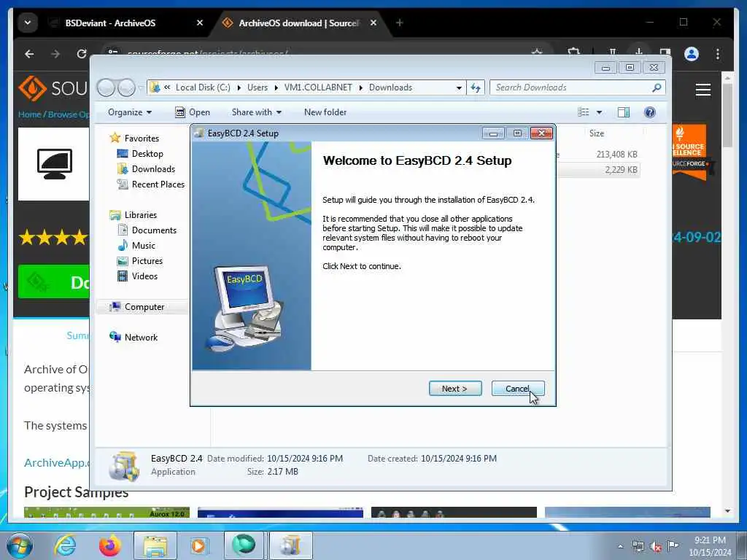Click the EasyBCD setup taskbar button
Viewport: 747px width, 560px height.
(291, 545)
